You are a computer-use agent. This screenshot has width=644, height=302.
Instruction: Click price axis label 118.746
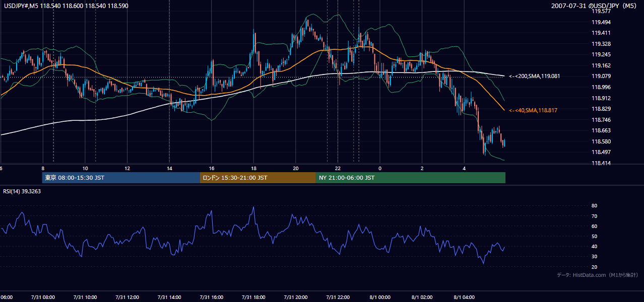point(602,120)
